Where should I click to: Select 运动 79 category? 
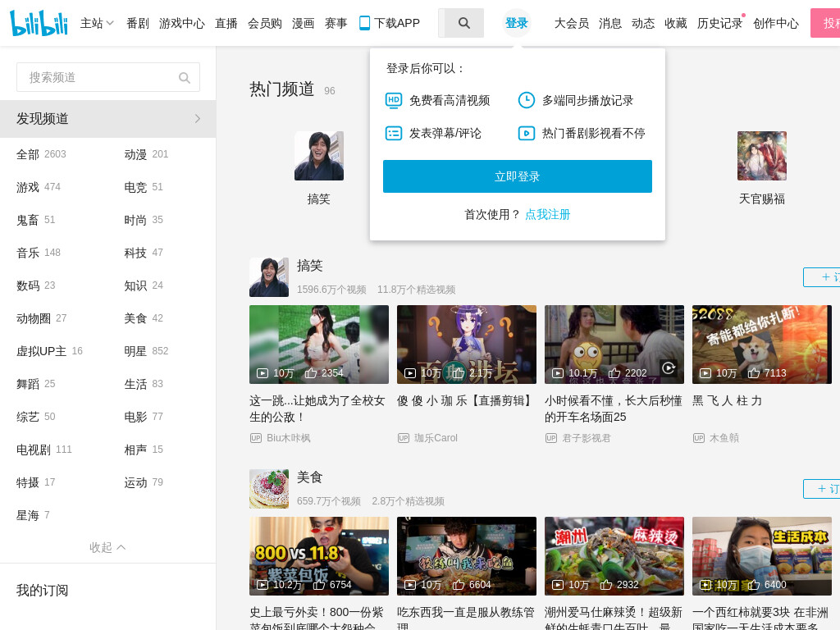144,482
